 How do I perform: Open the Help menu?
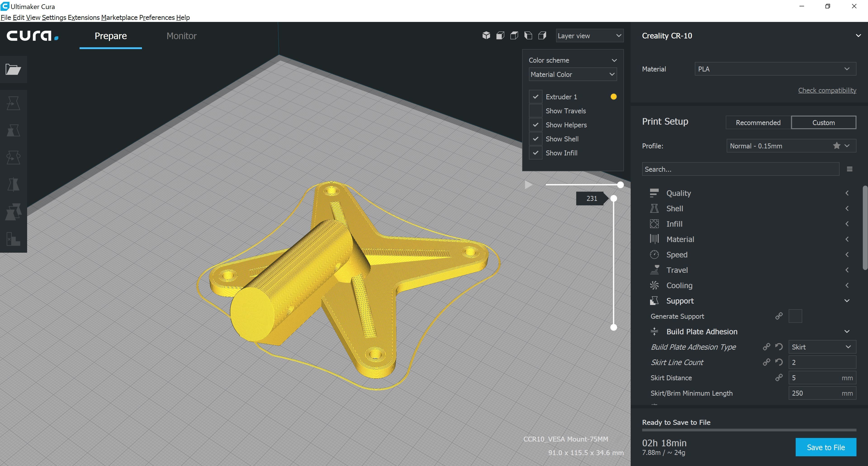(x=183, y=18)
